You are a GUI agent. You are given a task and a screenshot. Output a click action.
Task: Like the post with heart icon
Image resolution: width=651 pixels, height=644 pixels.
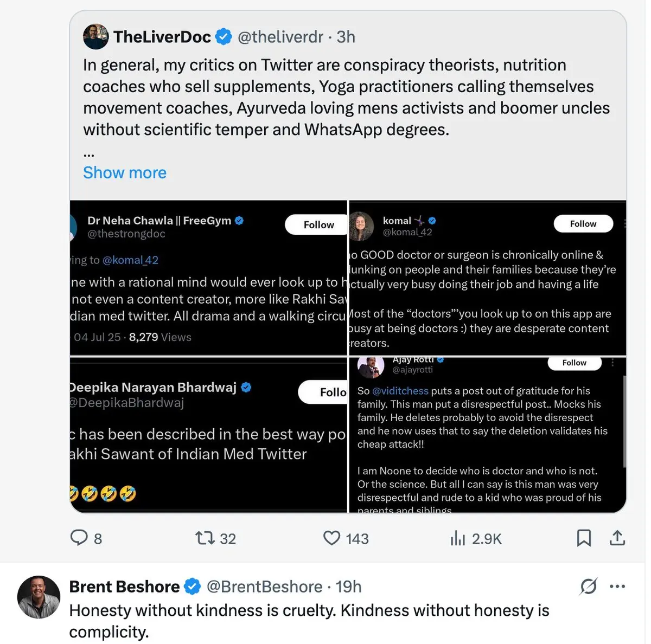[x=331, y=538]
